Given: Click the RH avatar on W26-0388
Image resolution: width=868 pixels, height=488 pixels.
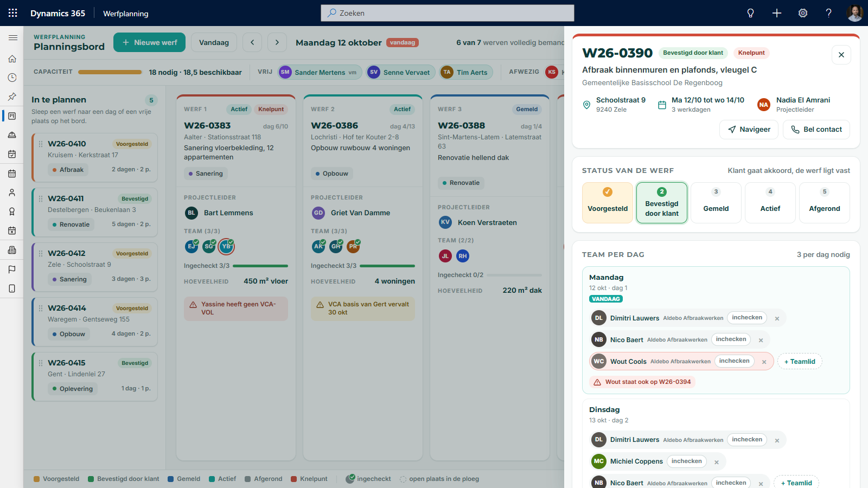Looking at the screenshot, I should point(462,256).
